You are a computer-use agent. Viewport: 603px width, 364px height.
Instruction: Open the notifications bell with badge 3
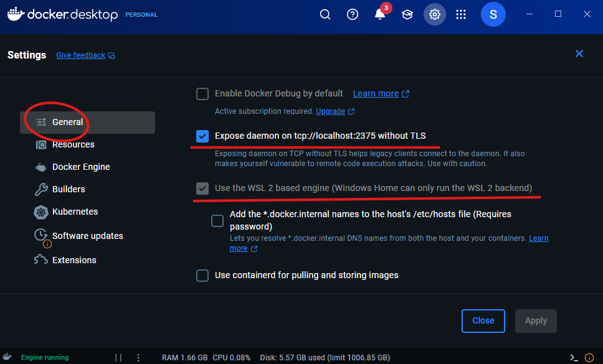click(x=380, y=14)
